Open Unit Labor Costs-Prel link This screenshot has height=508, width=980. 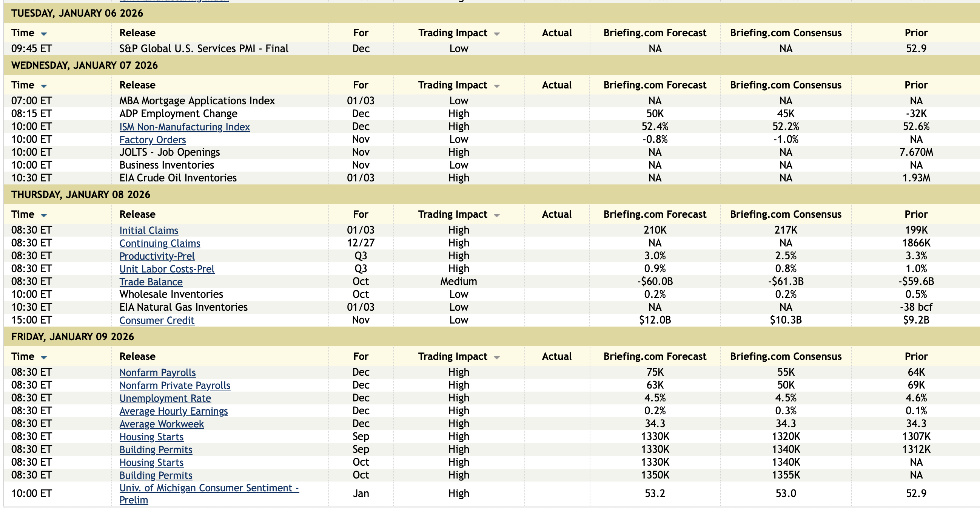tap(166, 269)
